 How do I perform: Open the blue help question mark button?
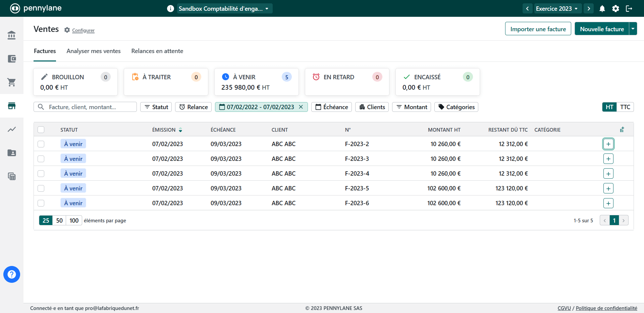point(12,274)
